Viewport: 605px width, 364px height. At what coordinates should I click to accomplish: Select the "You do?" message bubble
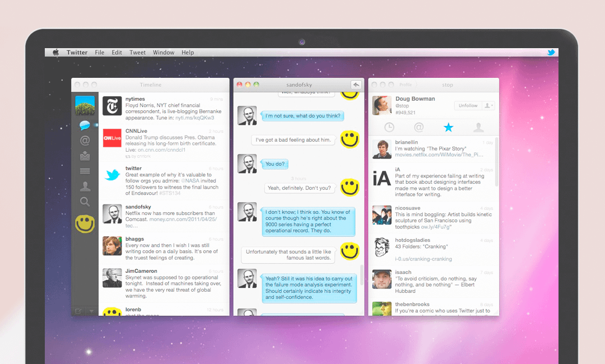(274, 164)
